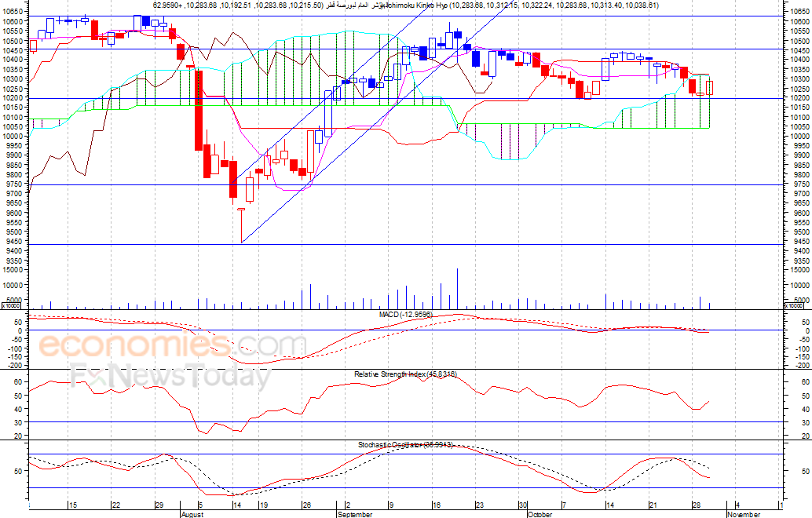The width and height of the screenshot is (812, 518).
Task: Select the November month label
Action: tap(744, 514)
